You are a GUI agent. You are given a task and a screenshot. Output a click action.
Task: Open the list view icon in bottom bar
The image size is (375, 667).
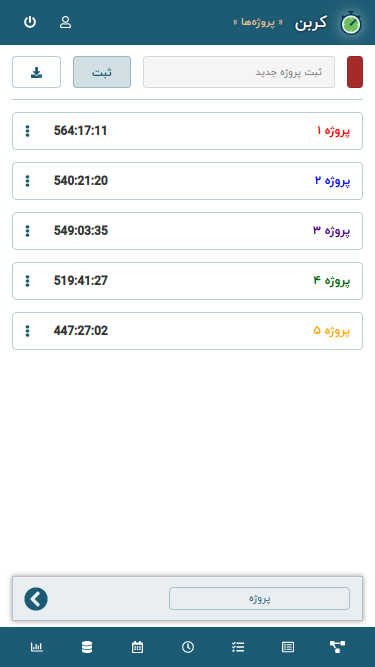click(288, 647)
